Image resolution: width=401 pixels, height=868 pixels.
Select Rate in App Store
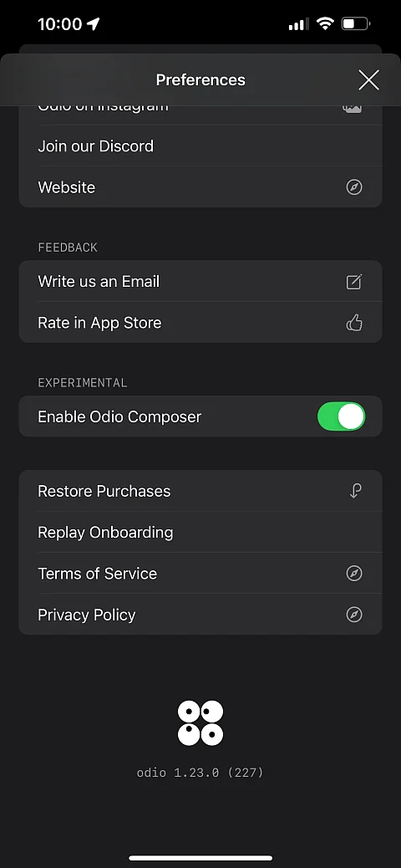tap(200, 322)
